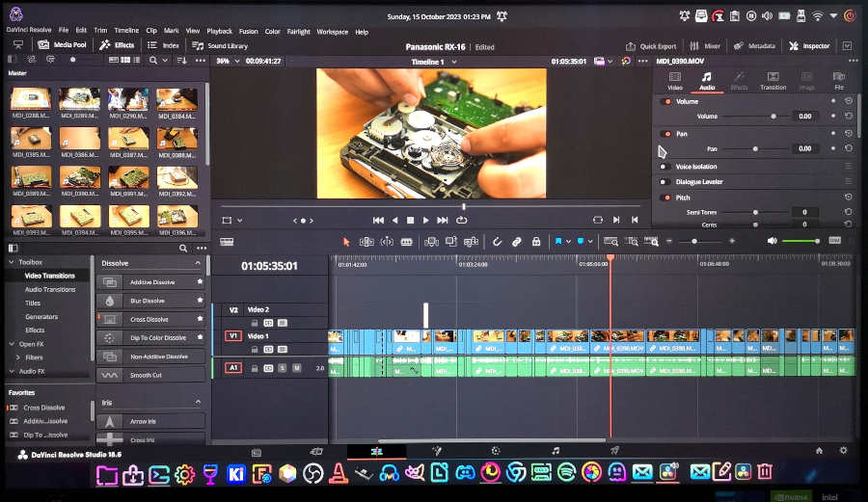Open Spotify from the dock
868x502 pixels.
(x=566, y=473)
